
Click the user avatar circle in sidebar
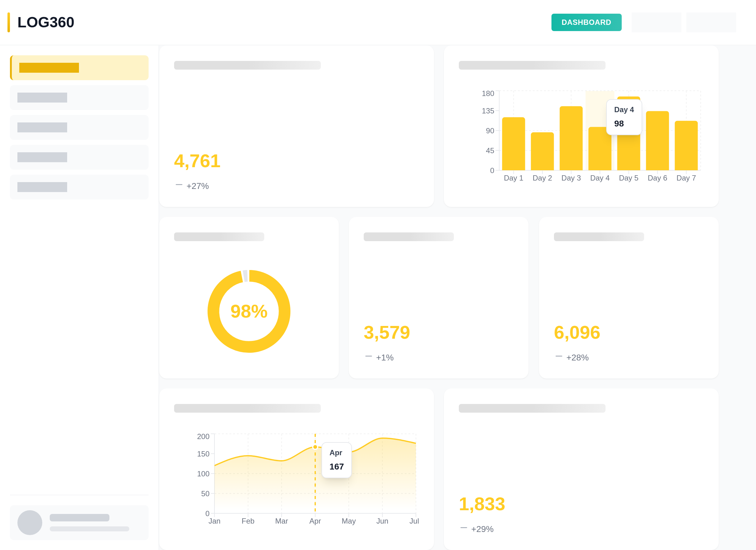(x=30, y=522)
